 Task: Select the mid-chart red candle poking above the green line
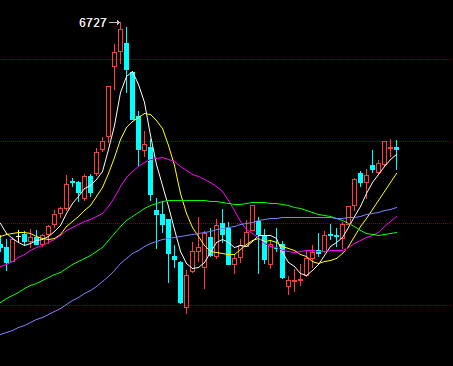[x=252, y=218]
